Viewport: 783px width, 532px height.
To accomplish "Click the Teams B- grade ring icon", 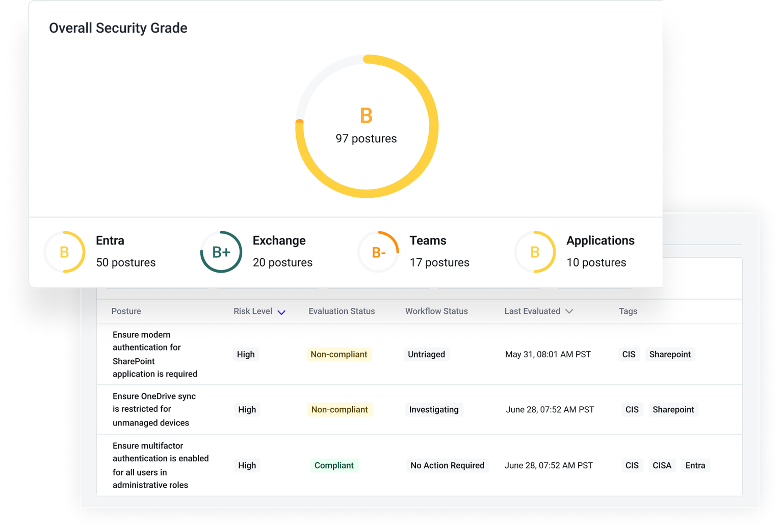I will [378, 252].
